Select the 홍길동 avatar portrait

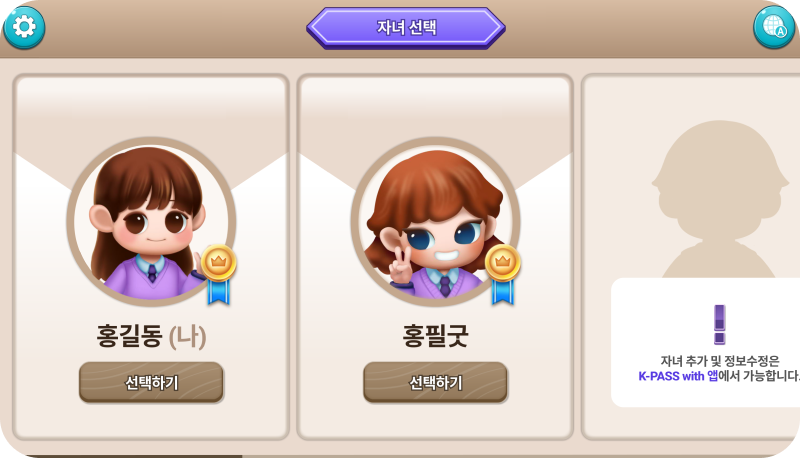151,222
